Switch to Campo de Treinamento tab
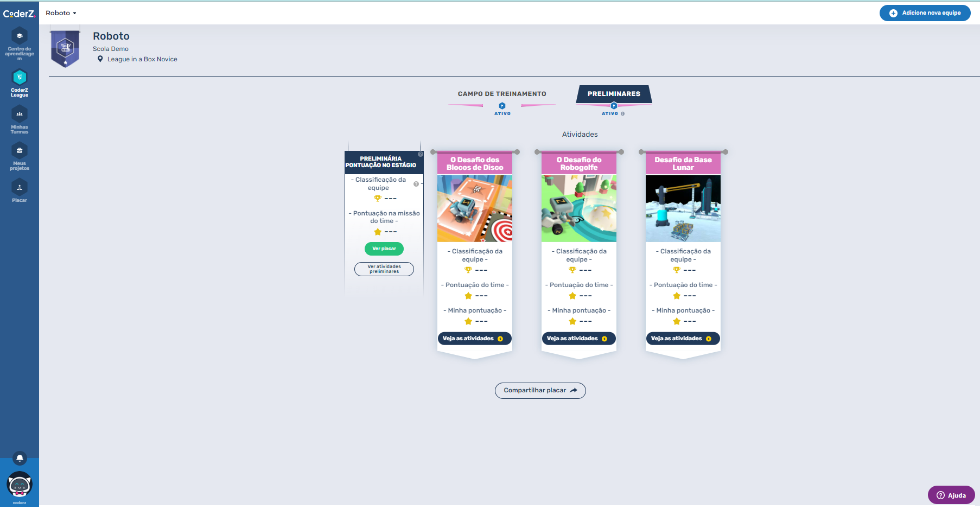980x509 pixels. (x=502, y=94)
